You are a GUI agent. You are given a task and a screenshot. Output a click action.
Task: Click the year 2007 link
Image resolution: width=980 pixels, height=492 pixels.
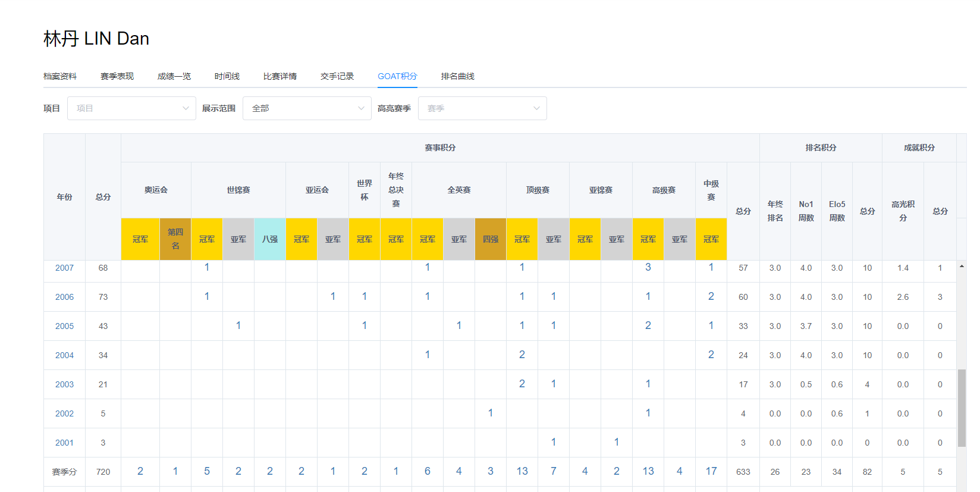[64, 268]
